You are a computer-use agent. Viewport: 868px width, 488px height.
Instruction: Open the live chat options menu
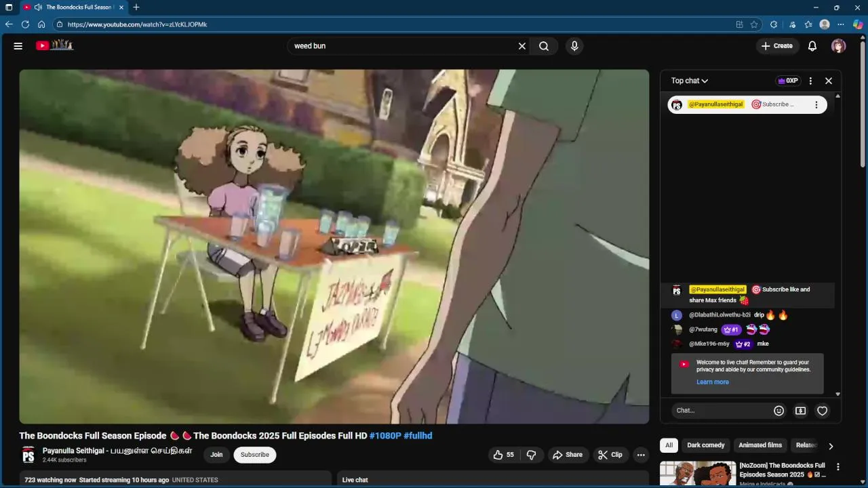click(810, 81)
